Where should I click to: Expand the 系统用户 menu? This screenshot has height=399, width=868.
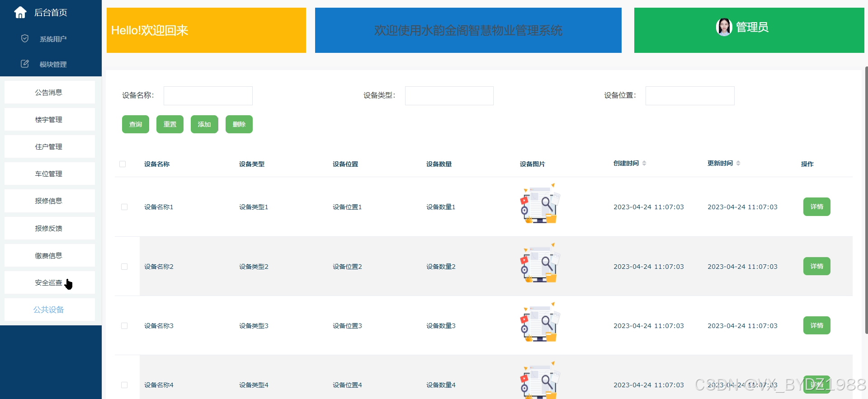(x=53, y=39)
